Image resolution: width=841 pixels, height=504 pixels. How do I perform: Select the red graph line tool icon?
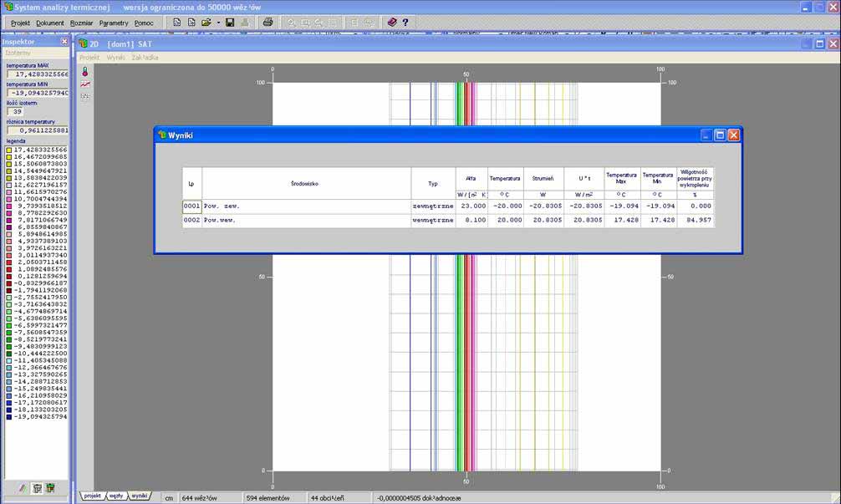[x=85, y=84]
